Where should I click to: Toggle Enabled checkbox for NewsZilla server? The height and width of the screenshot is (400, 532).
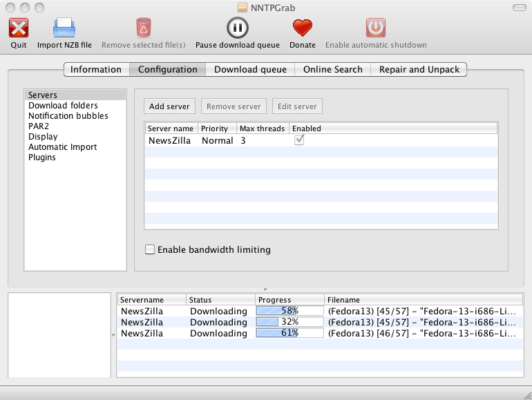click(299, 140)
